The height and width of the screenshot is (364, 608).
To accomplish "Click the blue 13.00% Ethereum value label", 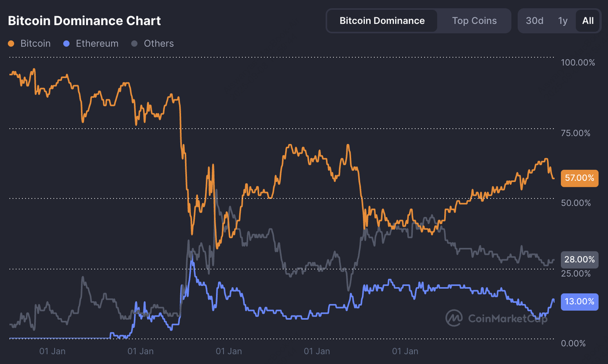I will click(579, 302).
